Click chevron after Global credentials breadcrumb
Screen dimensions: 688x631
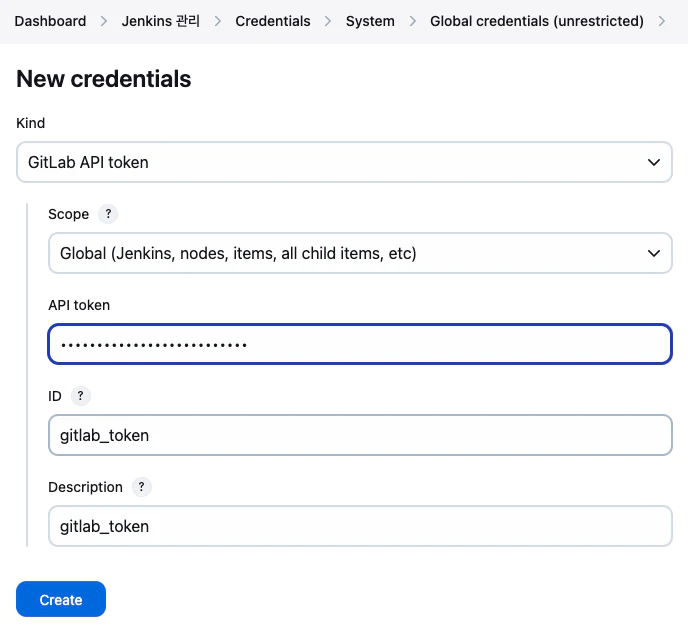662,21
